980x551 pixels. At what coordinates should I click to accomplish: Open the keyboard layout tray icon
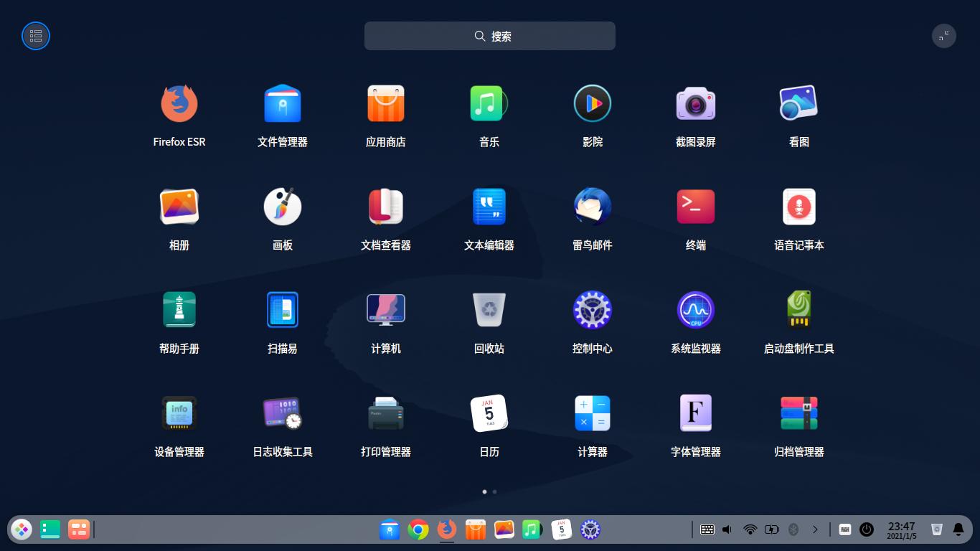click(707, 529)
